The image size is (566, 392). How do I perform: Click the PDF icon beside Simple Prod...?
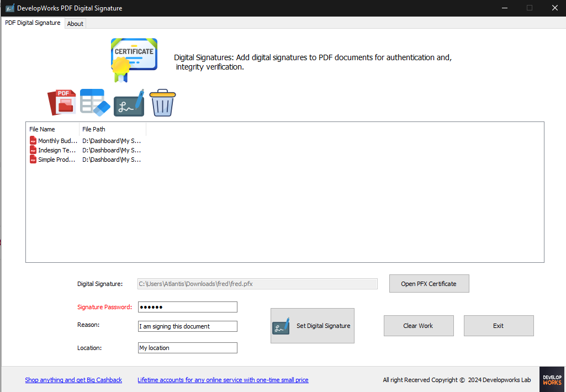coord(33,159)
